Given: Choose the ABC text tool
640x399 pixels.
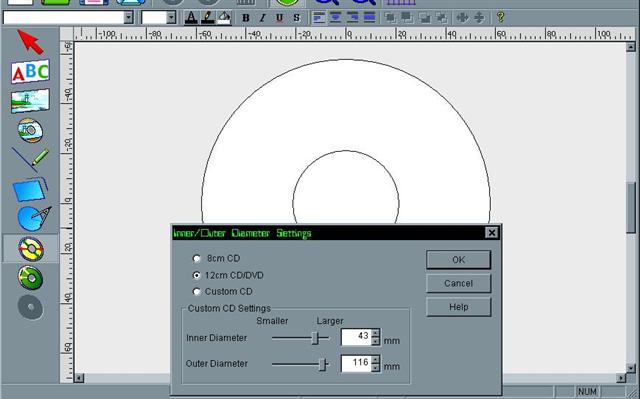Looking at the screenshot, I should pos(31,71).
